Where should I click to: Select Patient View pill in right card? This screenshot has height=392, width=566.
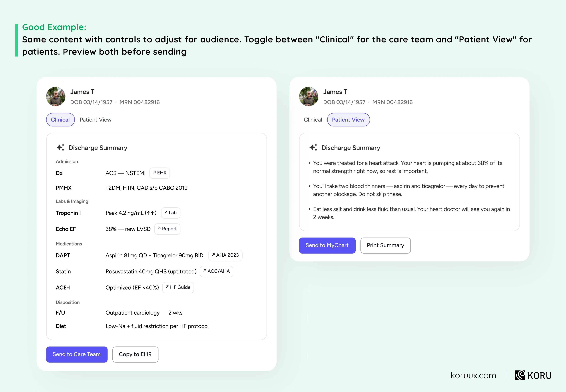point(348,120)
